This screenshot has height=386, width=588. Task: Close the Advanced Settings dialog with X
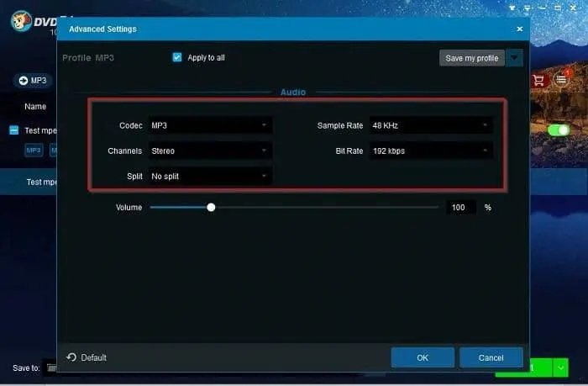(520, 29)
